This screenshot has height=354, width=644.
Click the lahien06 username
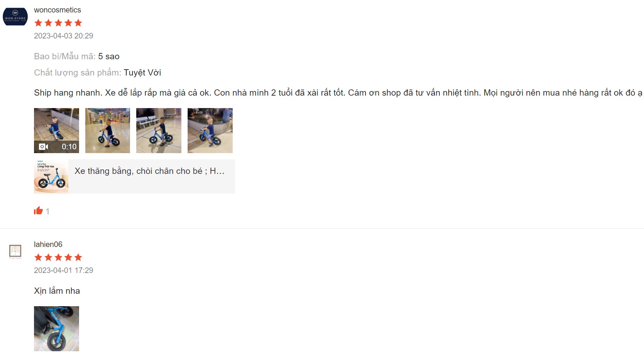pyautogui.click(x=48, y=244)
